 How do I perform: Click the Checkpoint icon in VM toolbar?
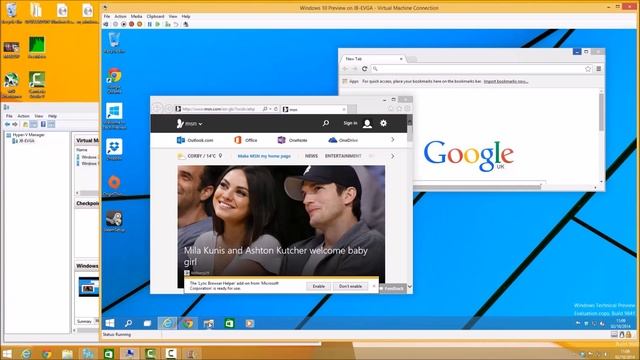click(167, 24)
